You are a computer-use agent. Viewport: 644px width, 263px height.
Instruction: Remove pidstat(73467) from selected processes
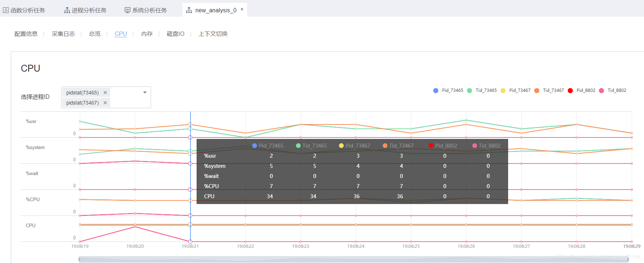pos(105,103)
